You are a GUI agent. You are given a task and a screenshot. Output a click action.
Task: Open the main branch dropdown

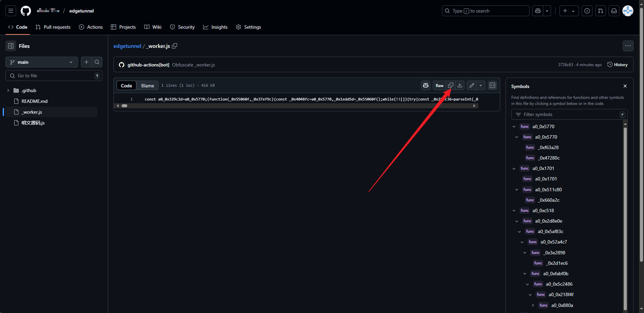coord(41,62)
